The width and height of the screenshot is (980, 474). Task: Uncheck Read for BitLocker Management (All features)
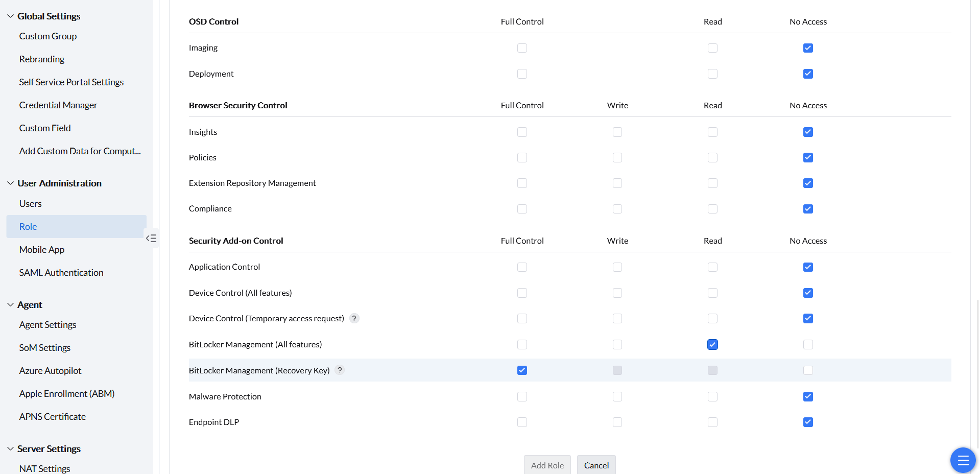tap(712, 345)
